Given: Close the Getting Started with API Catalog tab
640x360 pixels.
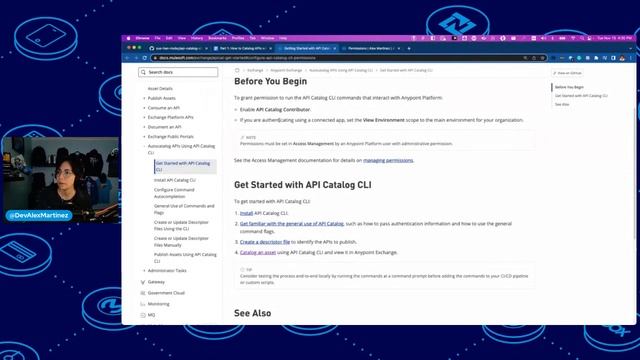Looking at the screenshot, I should (335, 48).
